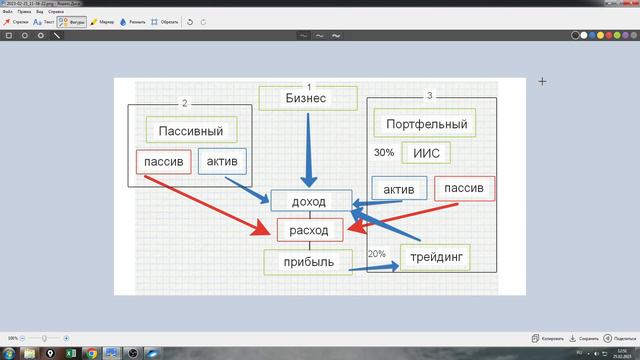Click Сохранить to save the image
The width and height of the screenshot is (640, 360).
[x=584, y=338]
